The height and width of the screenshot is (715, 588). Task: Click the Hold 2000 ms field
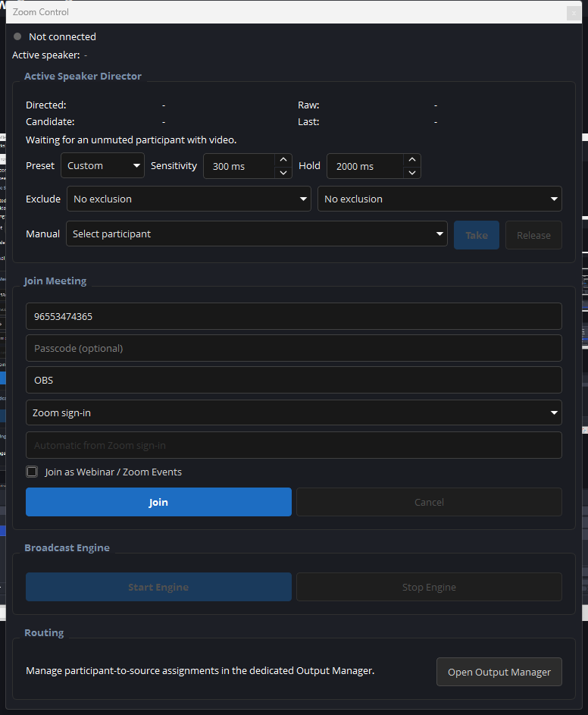365,166
